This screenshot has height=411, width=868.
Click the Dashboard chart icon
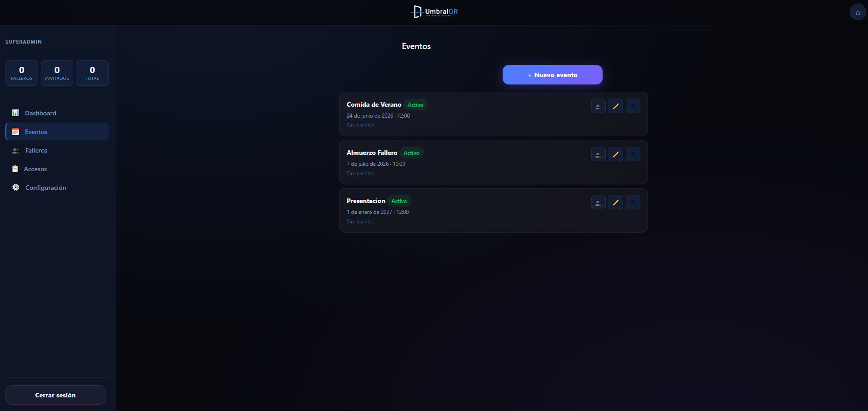(15, 113)
